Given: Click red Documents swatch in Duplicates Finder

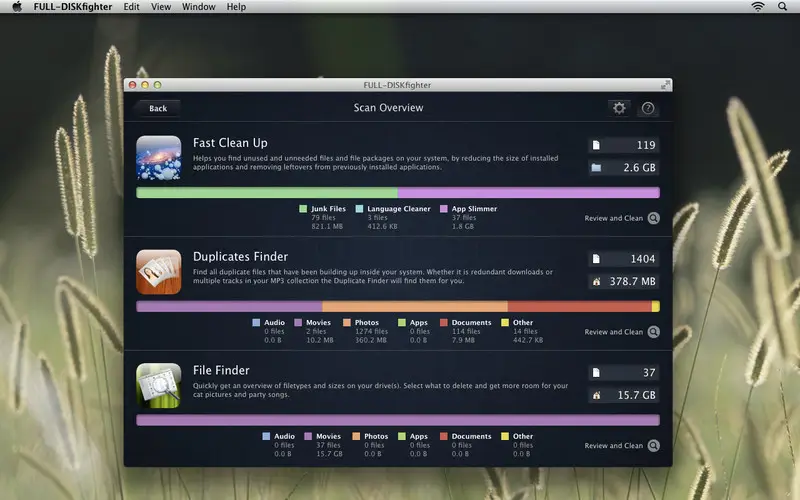Looking at the screenshot, I should click(x=444, y=322).
